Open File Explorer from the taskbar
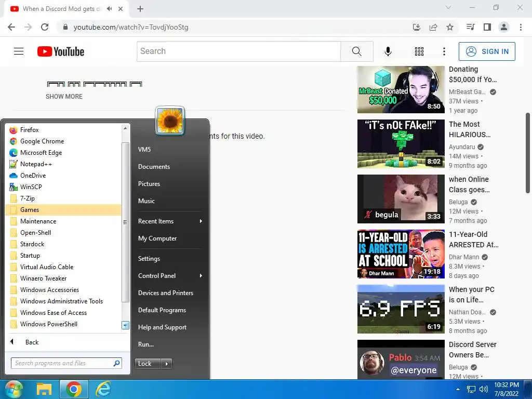The height and width of the screenshot is (399, 532). (44, 389)
